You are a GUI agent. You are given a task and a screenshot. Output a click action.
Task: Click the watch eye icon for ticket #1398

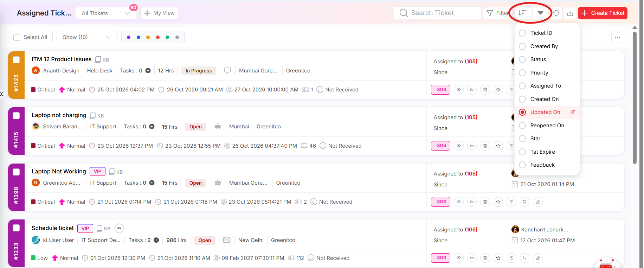point(459,202)
